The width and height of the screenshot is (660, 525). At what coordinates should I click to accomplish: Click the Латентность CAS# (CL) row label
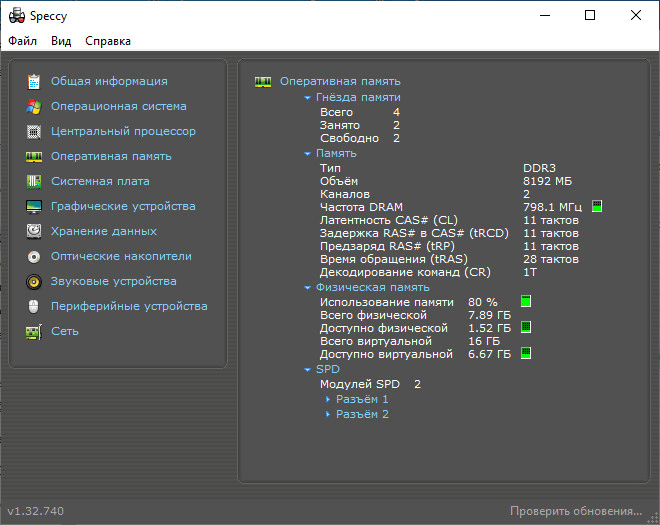coord(389,220)
